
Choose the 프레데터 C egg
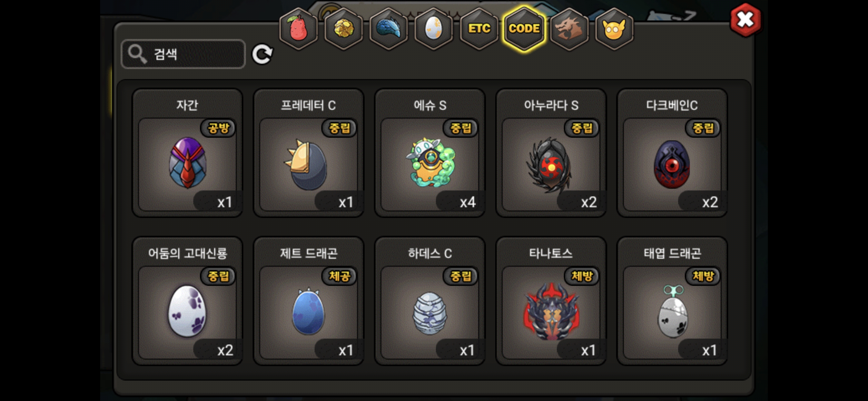pyautogui.click(x=309, y=153)
